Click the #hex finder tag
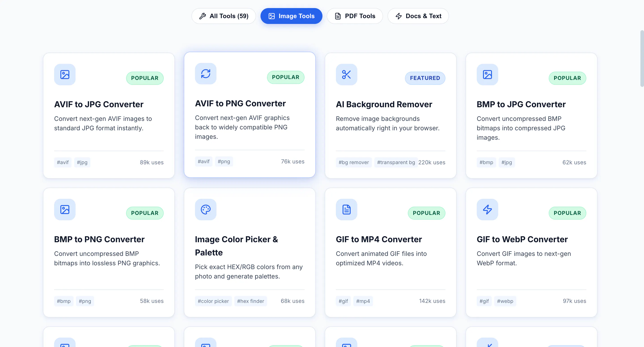The width and height of the screenshot is (644, 347). click(250, 301)
